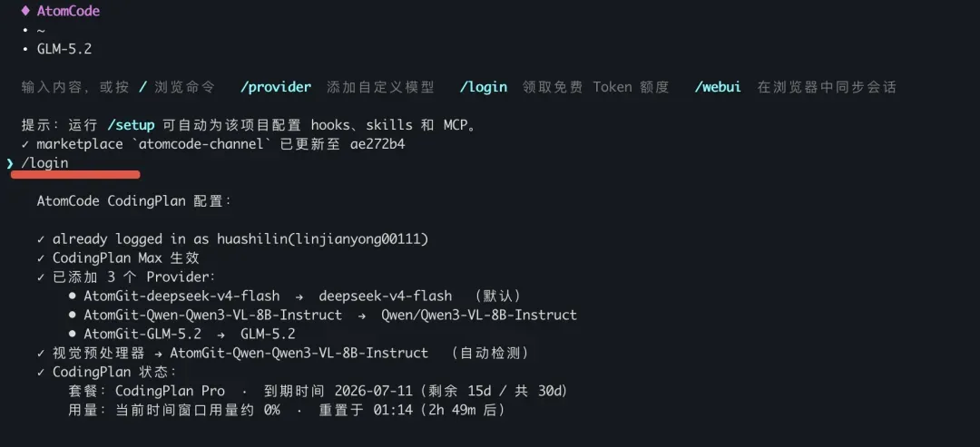
Task: Click checkmark beside already logged in line
Action: point(41,239)
